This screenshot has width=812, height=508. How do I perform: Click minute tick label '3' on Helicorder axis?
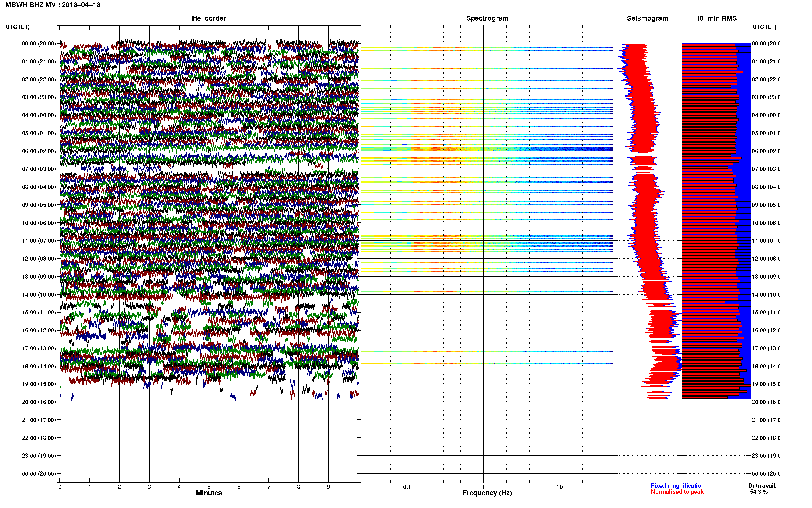pyautogui.click(x=149, y=487)
